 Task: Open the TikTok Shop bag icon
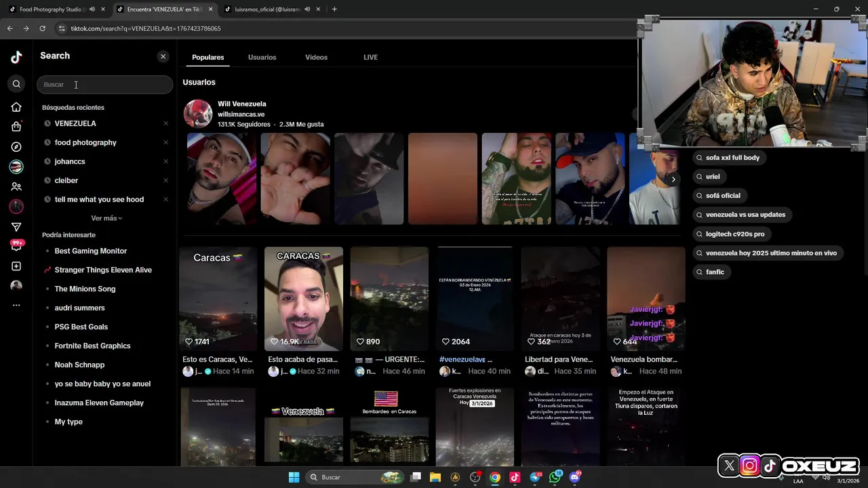pyautogui.click(x=16, y=127)
